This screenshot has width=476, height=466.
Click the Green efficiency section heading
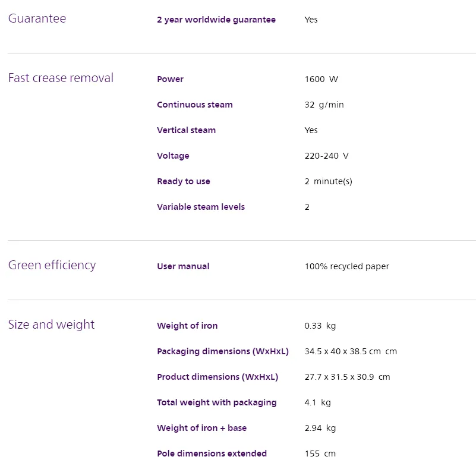pyautogui.click(x=52, y=265)
